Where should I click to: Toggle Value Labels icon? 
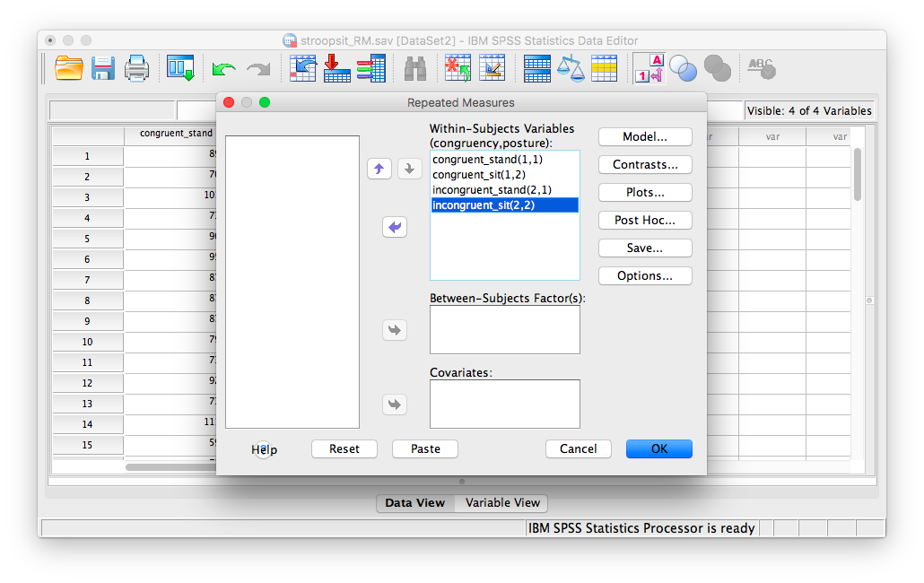coord(649,68)
